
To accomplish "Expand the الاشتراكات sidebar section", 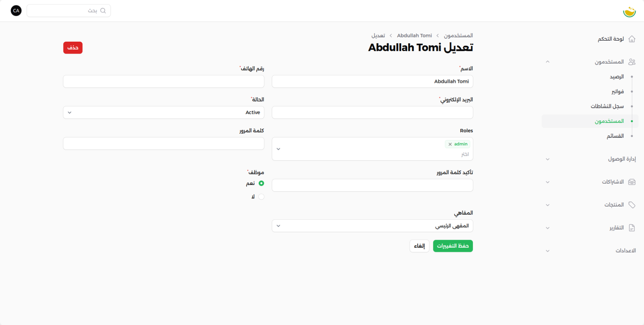I will point(548,182).
